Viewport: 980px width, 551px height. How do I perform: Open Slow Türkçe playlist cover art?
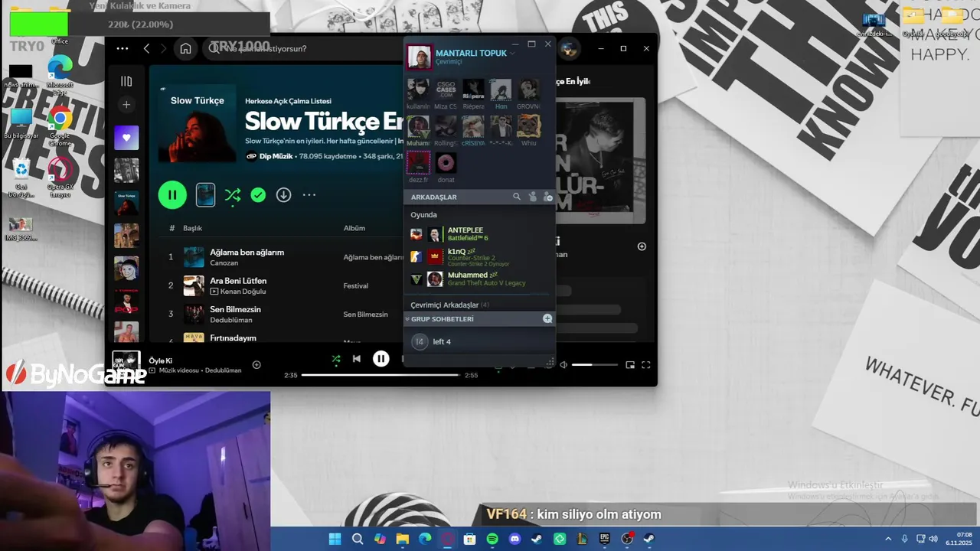198,124
